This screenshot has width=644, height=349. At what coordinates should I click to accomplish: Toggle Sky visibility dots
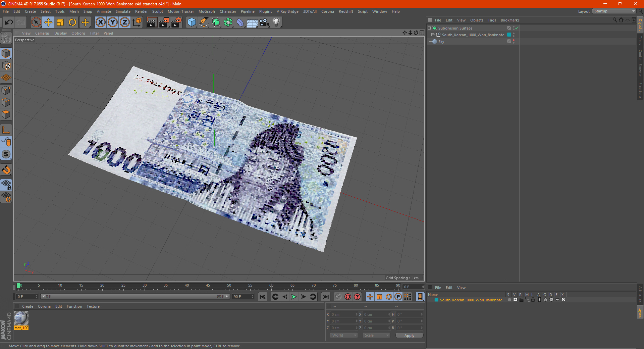tap(514, 42)
